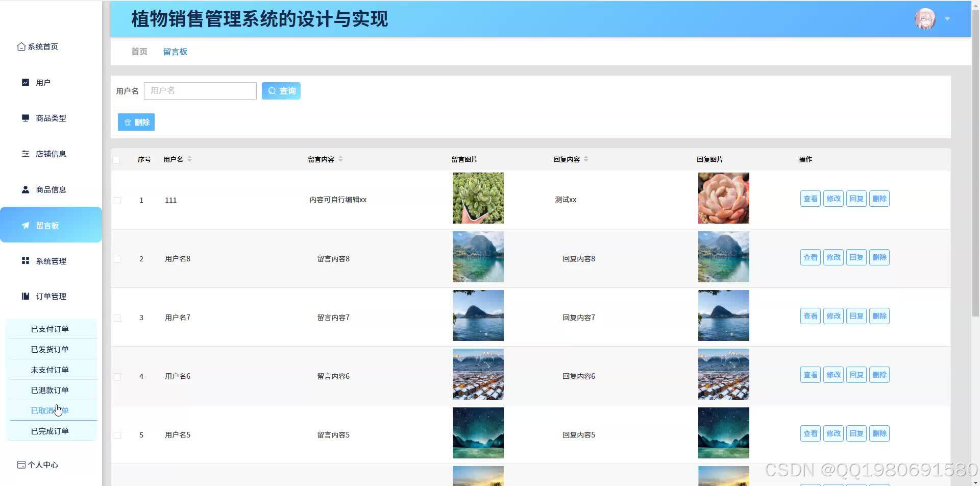
Task: Switch to the 首页 tab
Action: pyautogui.click(x=138, y=51)
